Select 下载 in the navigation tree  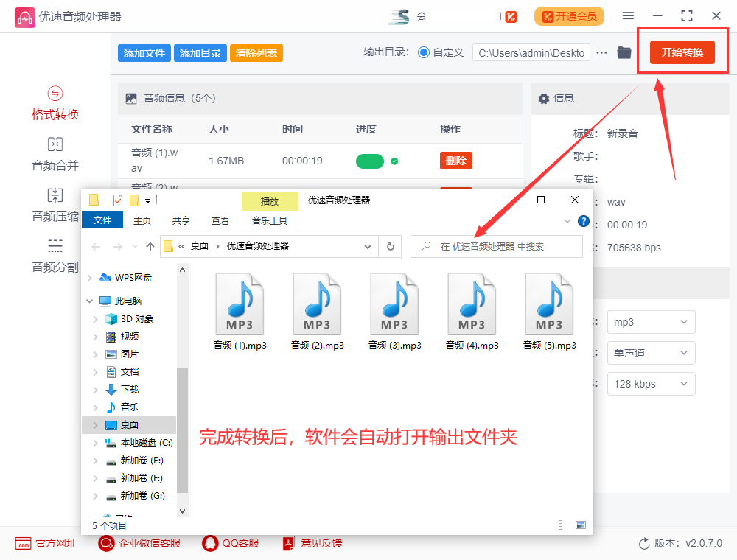click(x=129, y=390)
